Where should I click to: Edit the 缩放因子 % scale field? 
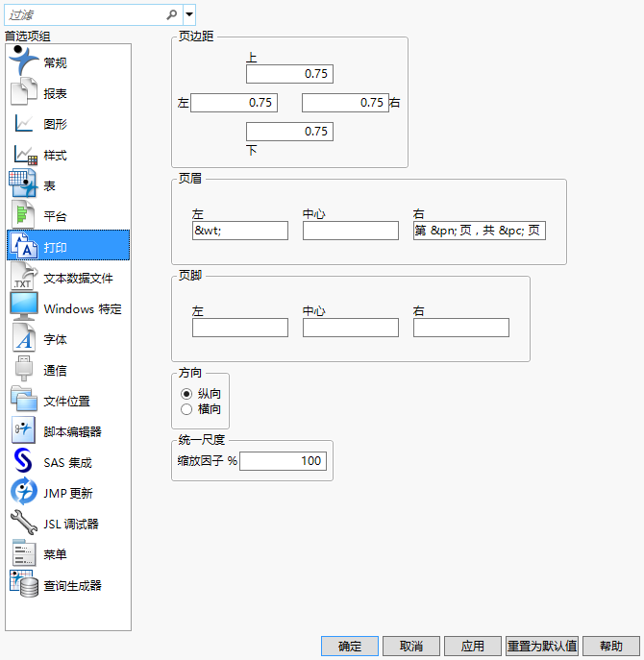(x=283, y=461)
